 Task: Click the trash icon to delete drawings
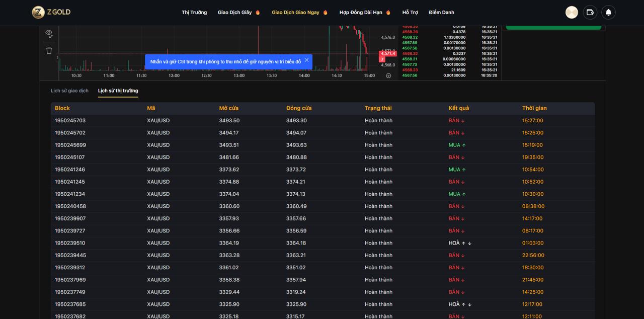point(49,50)
